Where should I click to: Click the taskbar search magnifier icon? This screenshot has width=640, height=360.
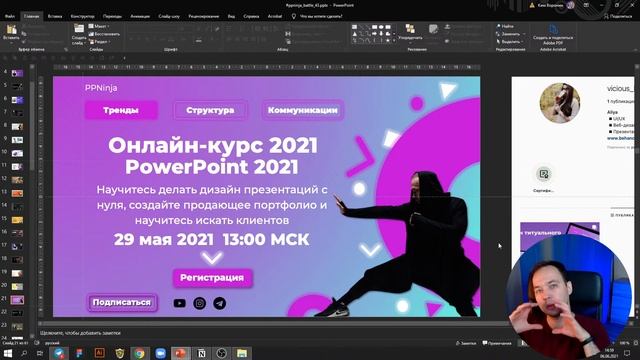[x=24, y=353]
